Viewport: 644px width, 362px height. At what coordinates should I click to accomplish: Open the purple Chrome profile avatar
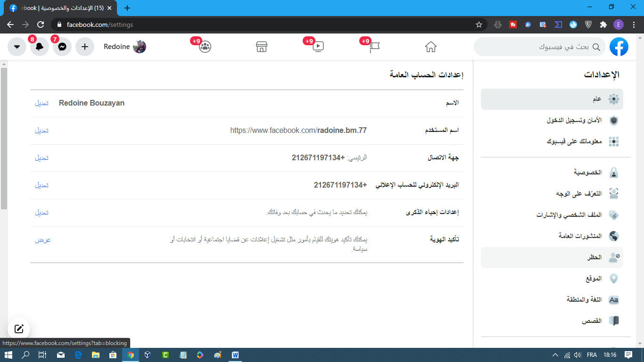point(619,25)
